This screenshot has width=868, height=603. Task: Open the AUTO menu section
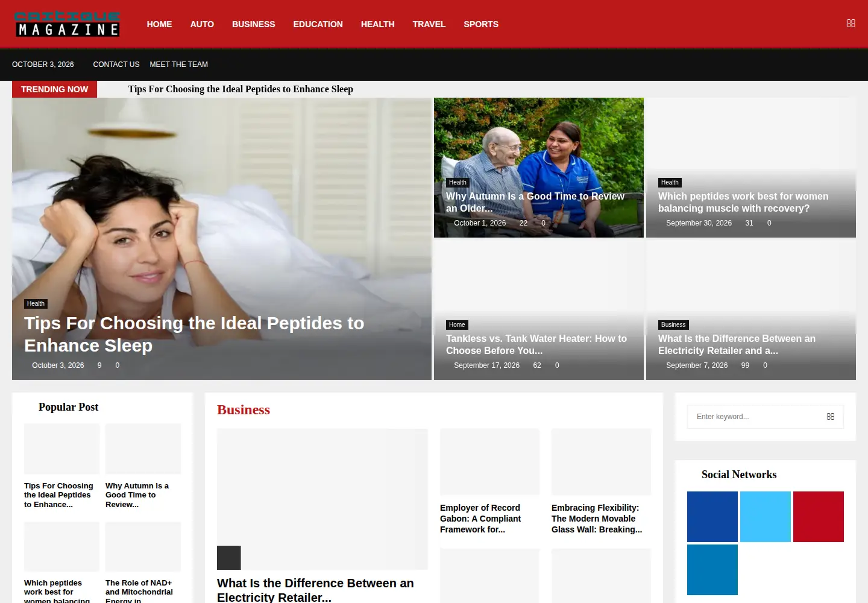click(x=202, y=24)
